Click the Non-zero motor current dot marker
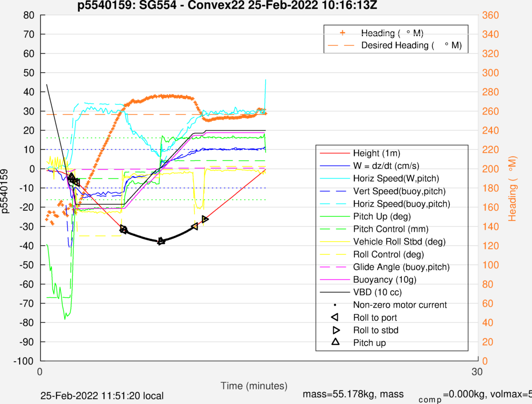This screenshot has width=532, height=404. coord(335,305)
